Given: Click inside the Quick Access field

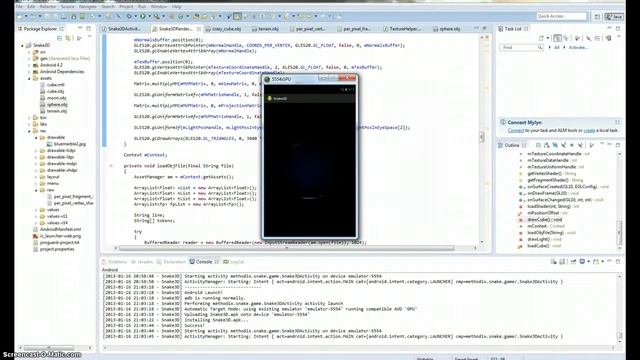Looking at the screenshot, I should pos(562,16).
